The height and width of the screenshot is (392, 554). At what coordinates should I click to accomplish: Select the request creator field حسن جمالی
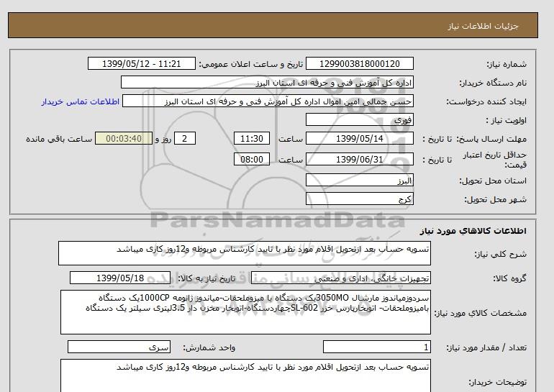(268, 101)
